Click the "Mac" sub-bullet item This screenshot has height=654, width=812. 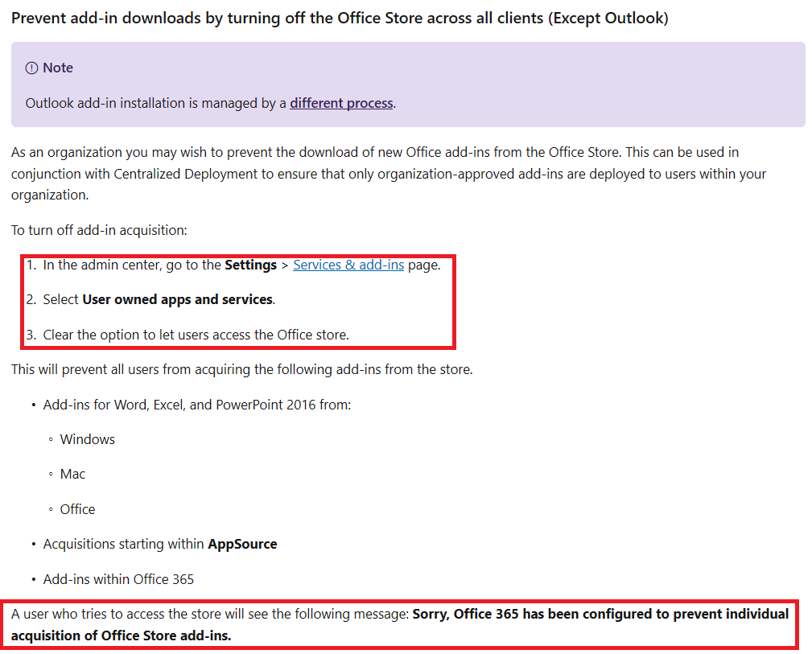(x=72, y=474)
